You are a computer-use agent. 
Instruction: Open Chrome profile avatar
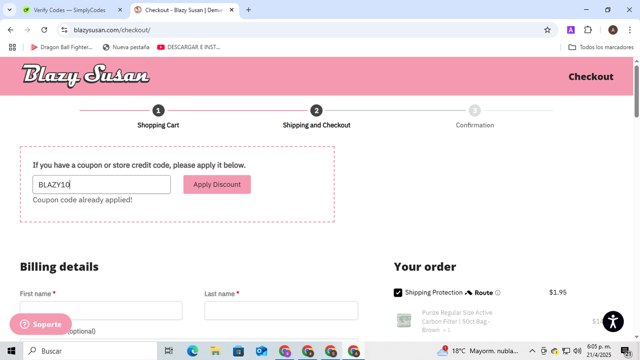coord(613,30)
